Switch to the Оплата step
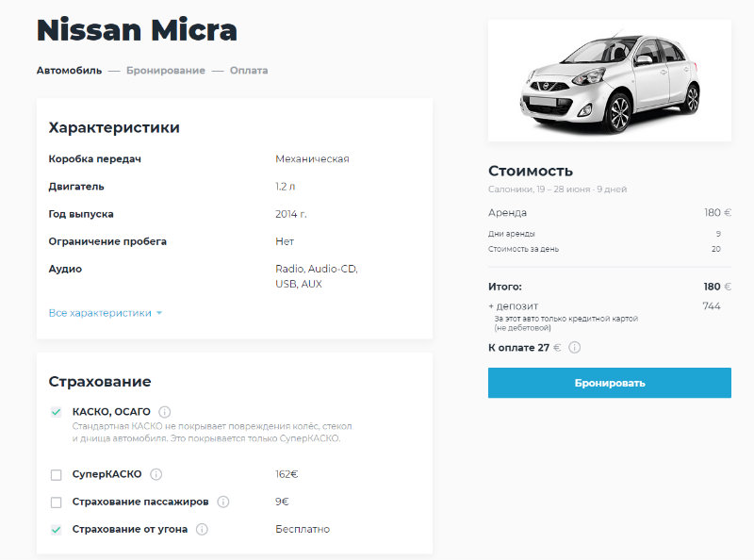 [249, 71]
